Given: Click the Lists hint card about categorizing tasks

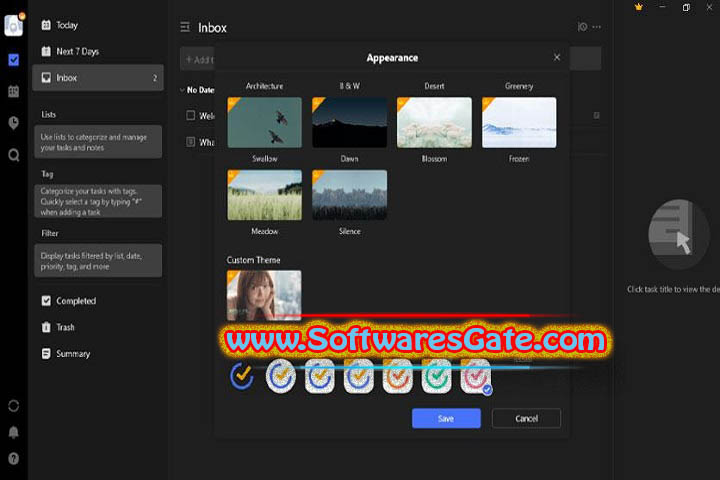Looking at the screenshot, I should coord(98,142).
